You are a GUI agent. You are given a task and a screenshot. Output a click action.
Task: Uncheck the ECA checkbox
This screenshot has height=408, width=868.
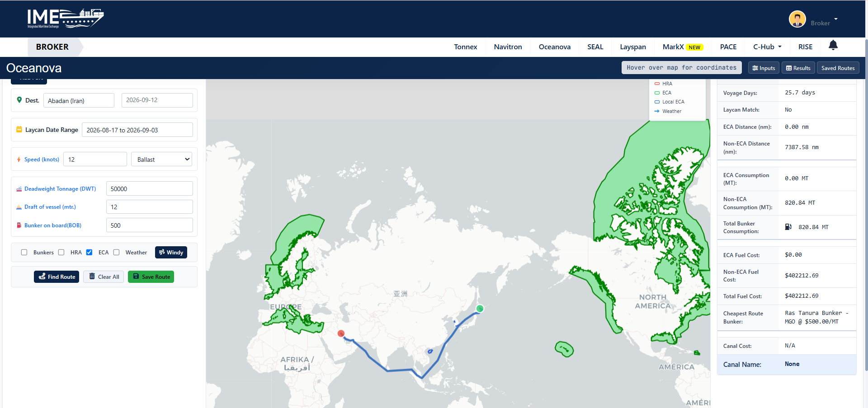89,252
